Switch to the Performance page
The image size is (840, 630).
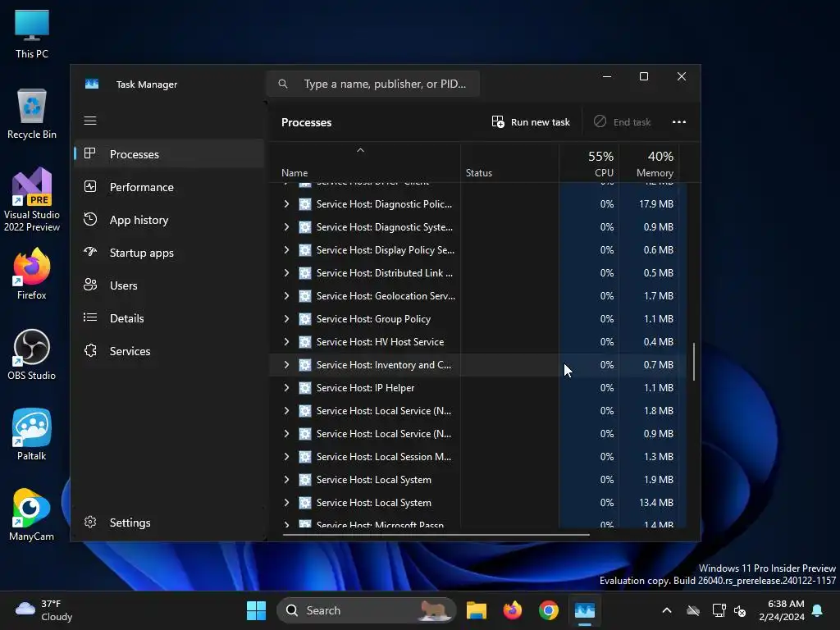coord(169,187)
